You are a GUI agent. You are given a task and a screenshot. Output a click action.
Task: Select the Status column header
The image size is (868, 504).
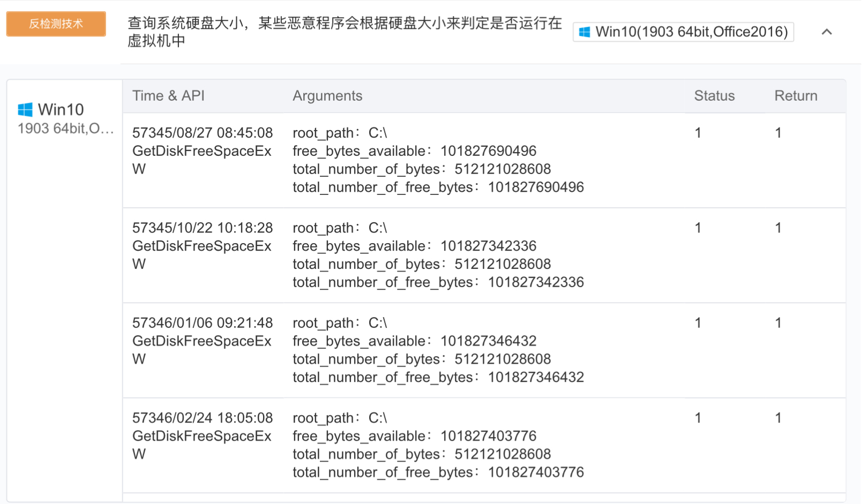(714, 96)
